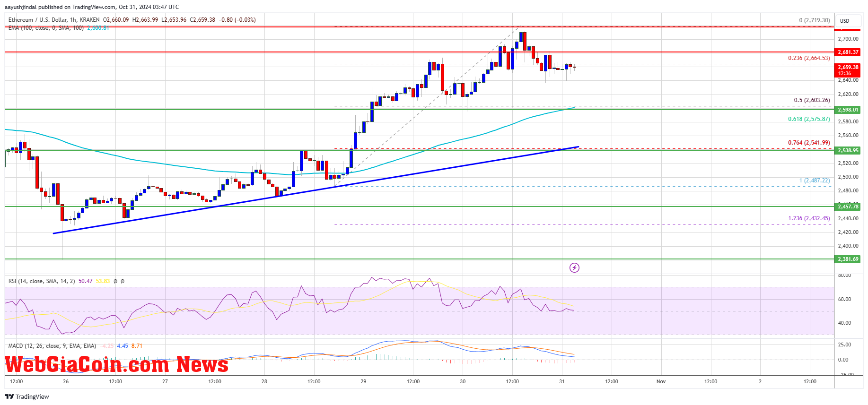Click the 31 date on the time axis
Image resolution: width=868 pixels, height=405 pixels.
[561, 381]
